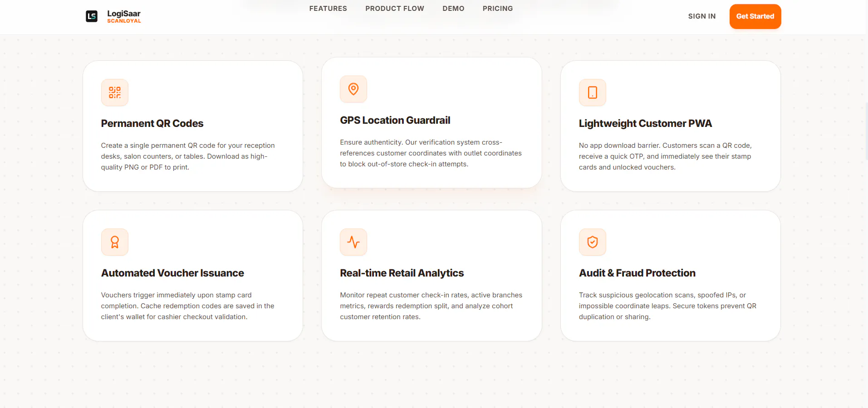Click the QR code icon in Permanent QR Codes card
The width and height of the screenshot is (868, 408).
(x=115, y=92)
